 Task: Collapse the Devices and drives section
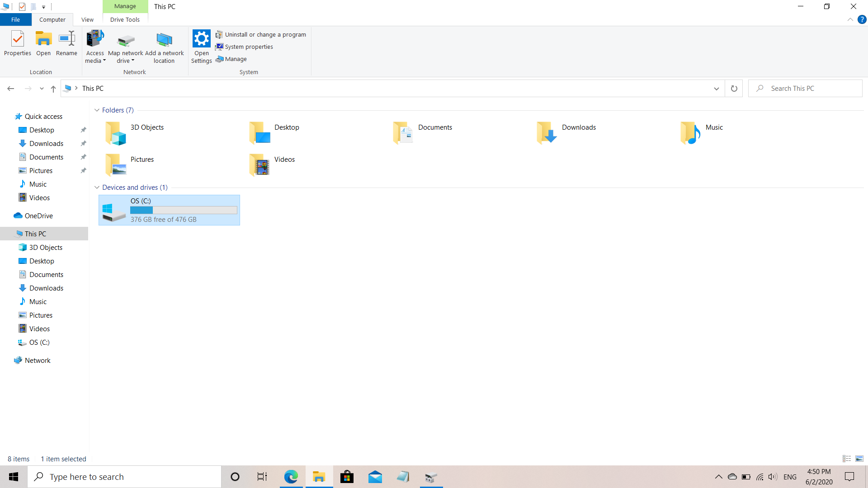pyautogui.click(x=97, y=187)
